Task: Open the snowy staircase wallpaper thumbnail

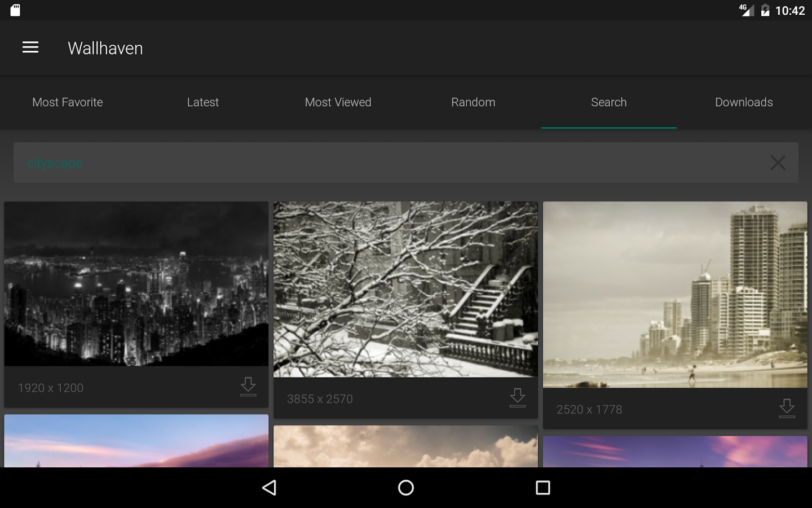Action: click(405, 289)
